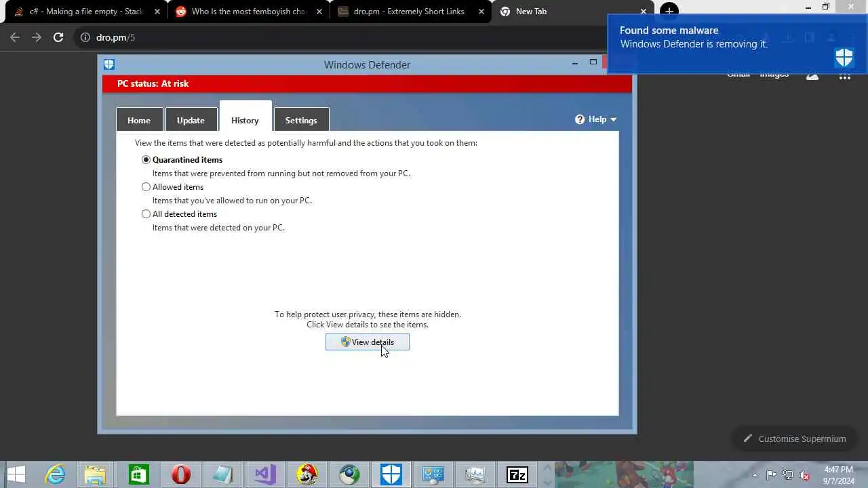The image size is (868, 488).
Task: Open the notepad-like app on taskbar
Action: click(222, 475)
